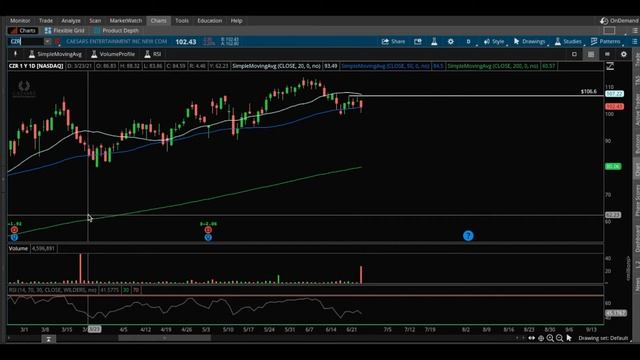Open the MarketWatch tab

click(x=125, y=20)
